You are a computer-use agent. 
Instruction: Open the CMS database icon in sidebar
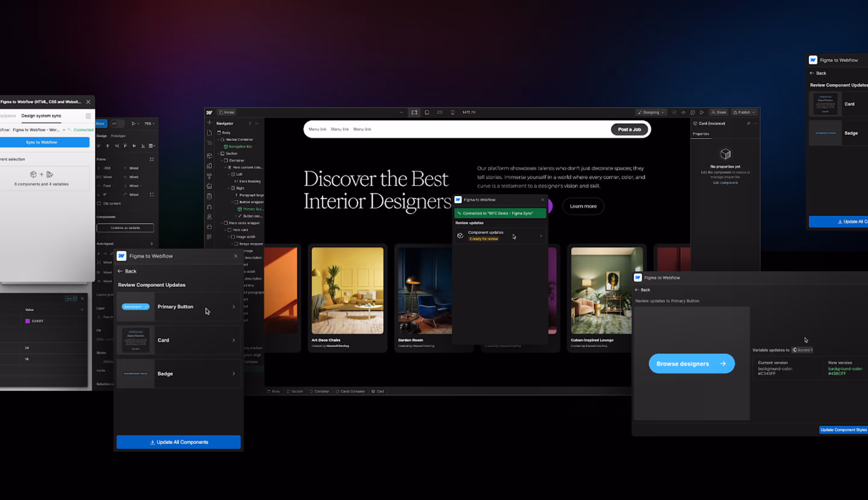pyautogui.click(x=209, y=196)
